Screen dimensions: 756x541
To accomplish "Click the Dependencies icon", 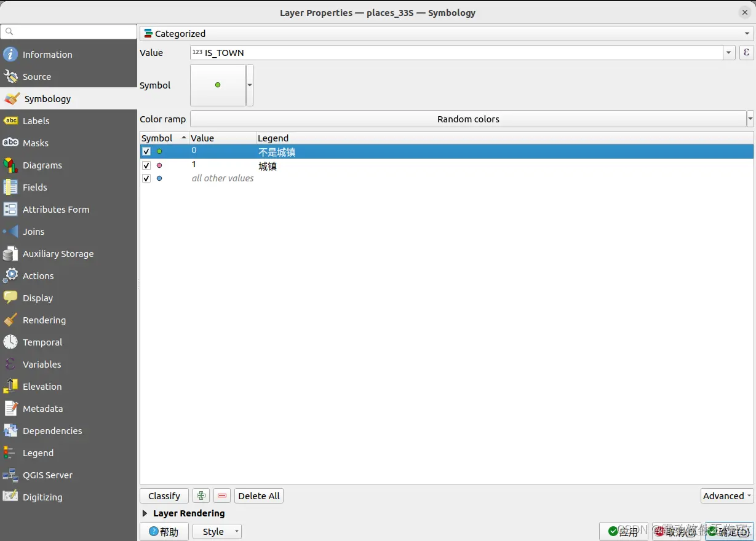I will click(10, 430).
